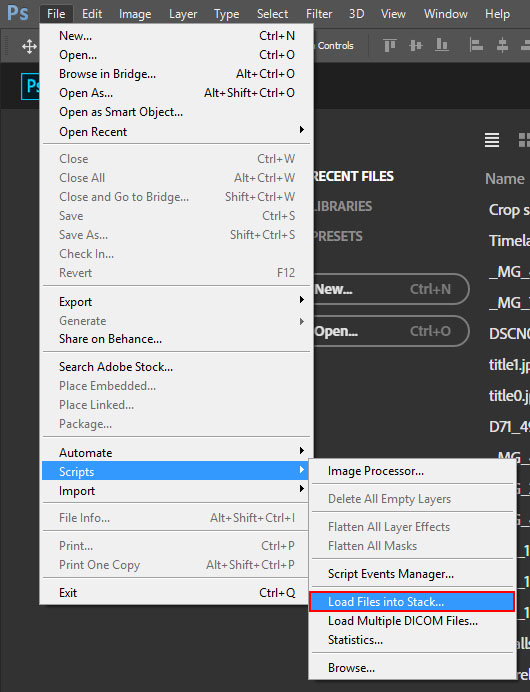The height and width of the screenshot is (692, 530).
Task: Choose Exit in the File menu
Action: (176, 593)
